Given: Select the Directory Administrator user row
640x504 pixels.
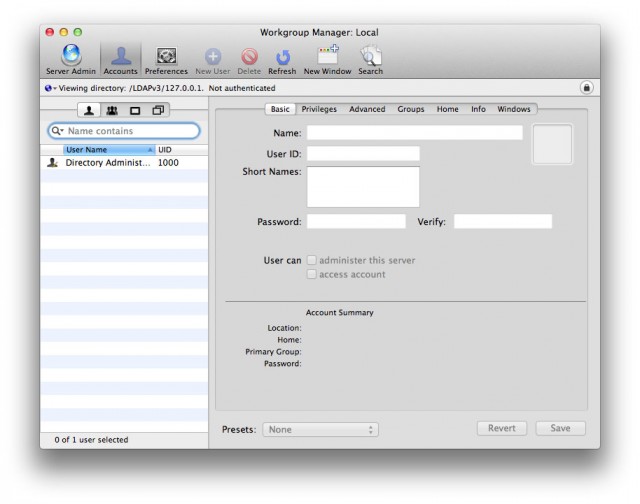Looking at the screenshot, I should [124, 163].
